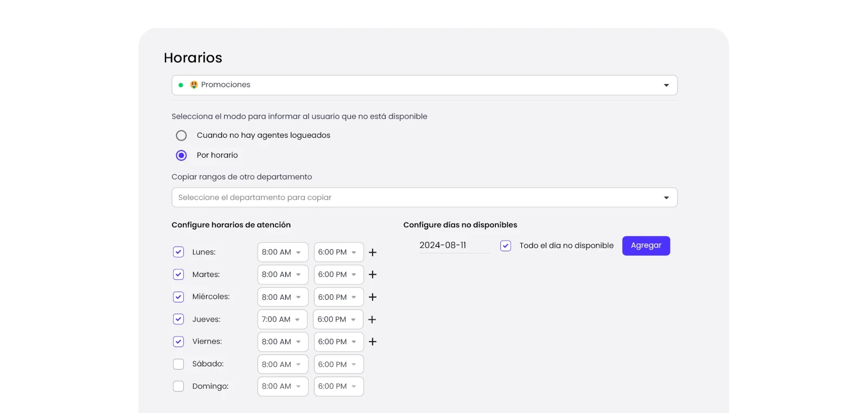Click the Agregar button
The image size is (868, 413).
pos(646,246)
